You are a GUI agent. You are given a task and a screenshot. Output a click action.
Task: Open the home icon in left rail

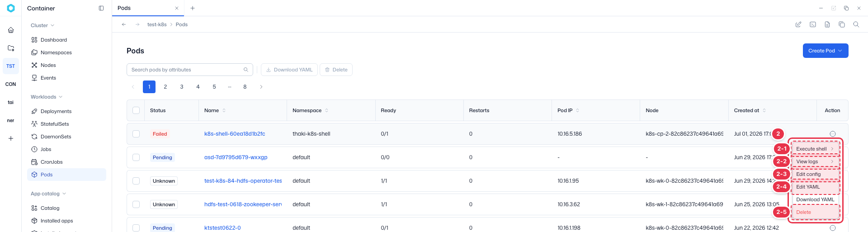pos(11,30)
